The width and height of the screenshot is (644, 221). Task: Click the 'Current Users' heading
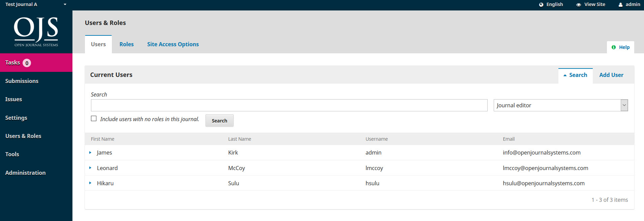tap(111, 75)
